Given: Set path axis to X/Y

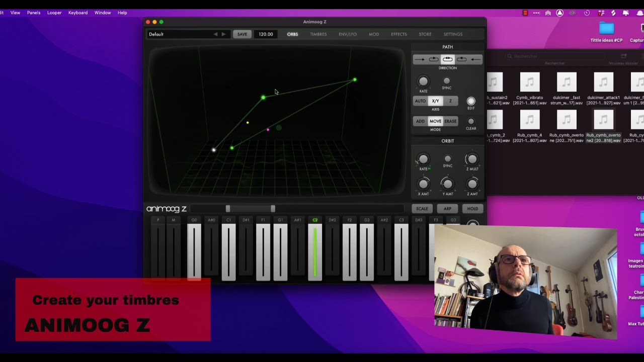Looking at the screenshot, I should [x=436, y=101].
